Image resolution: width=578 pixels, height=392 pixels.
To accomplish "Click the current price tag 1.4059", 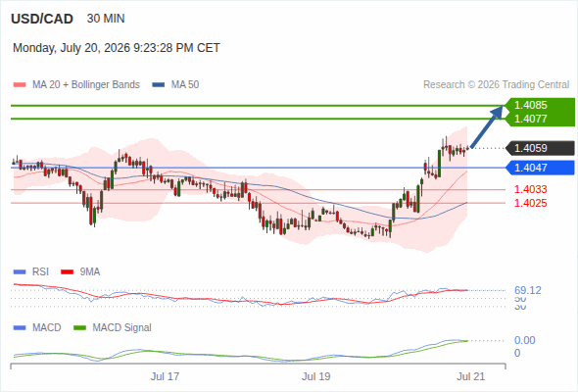I will coord(540,148).
